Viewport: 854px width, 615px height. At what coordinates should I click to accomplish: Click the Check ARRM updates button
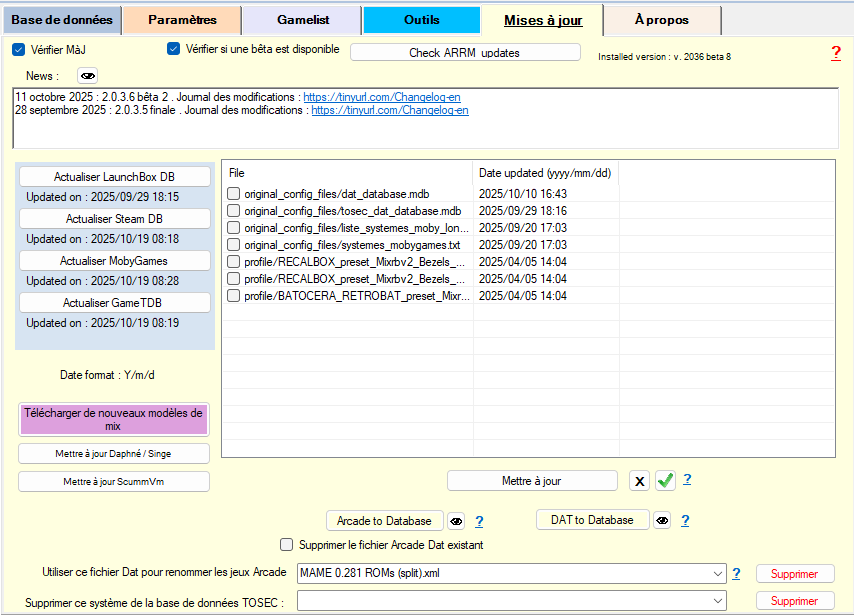(x=464, y=52)
